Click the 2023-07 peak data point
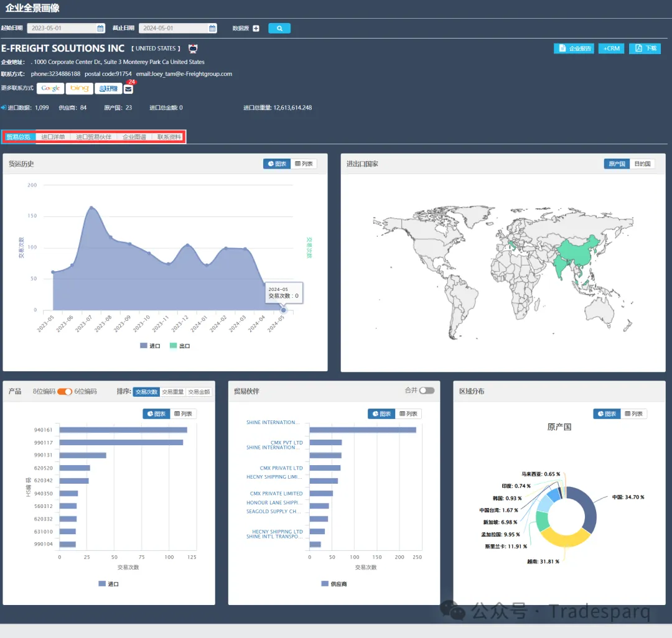This screenshot has width=672, height=638. pos(91,208)
